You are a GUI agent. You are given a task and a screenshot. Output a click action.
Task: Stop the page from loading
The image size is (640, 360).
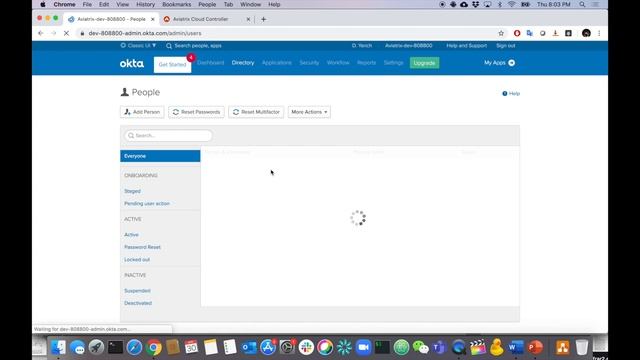pos(67,33)
